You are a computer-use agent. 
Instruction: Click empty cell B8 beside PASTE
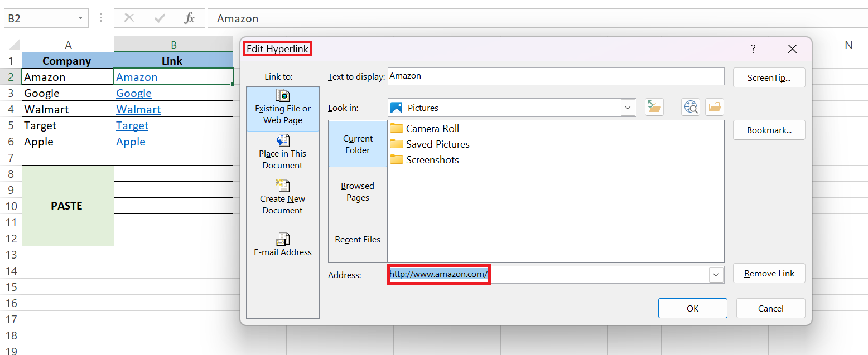pyautogui.click(x=173, y=174)
